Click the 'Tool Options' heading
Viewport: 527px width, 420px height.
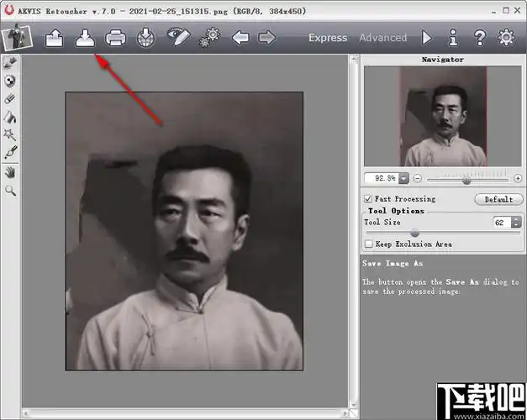tap(396, 211)
